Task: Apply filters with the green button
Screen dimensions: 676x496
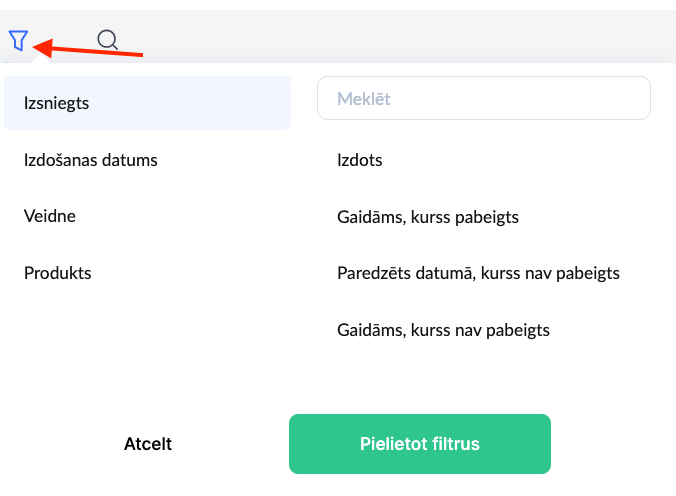Action: (420, 444)
